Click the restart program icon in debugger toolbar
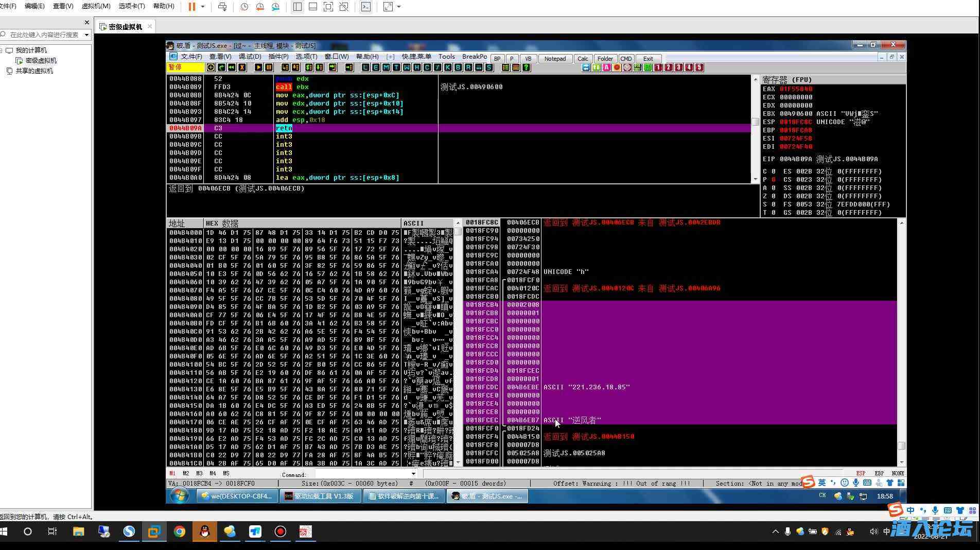The image size is (980, 550). (232, 67)
